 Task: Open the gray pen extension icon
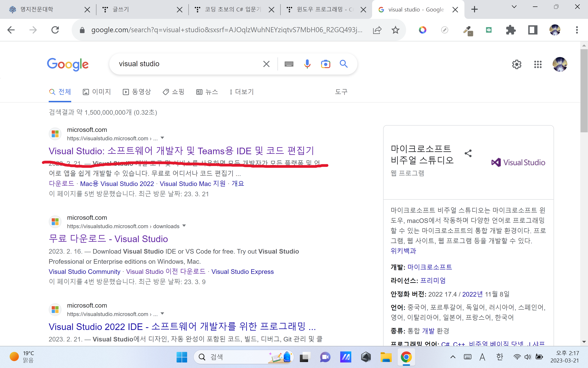tap(444, 30)
